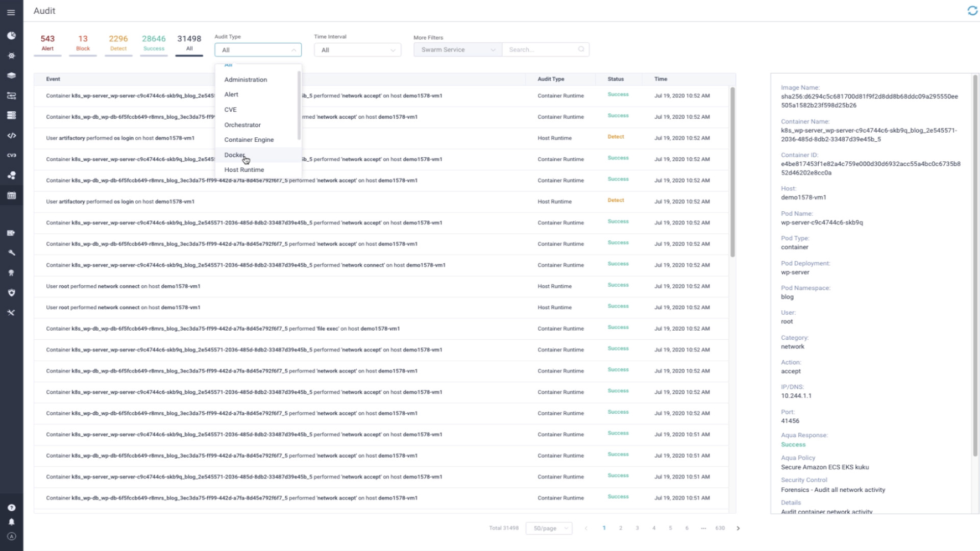Viewport: 980px width, 551px height.
Task: Collapse the Audit Type dropdown
Action: (258, 50)
